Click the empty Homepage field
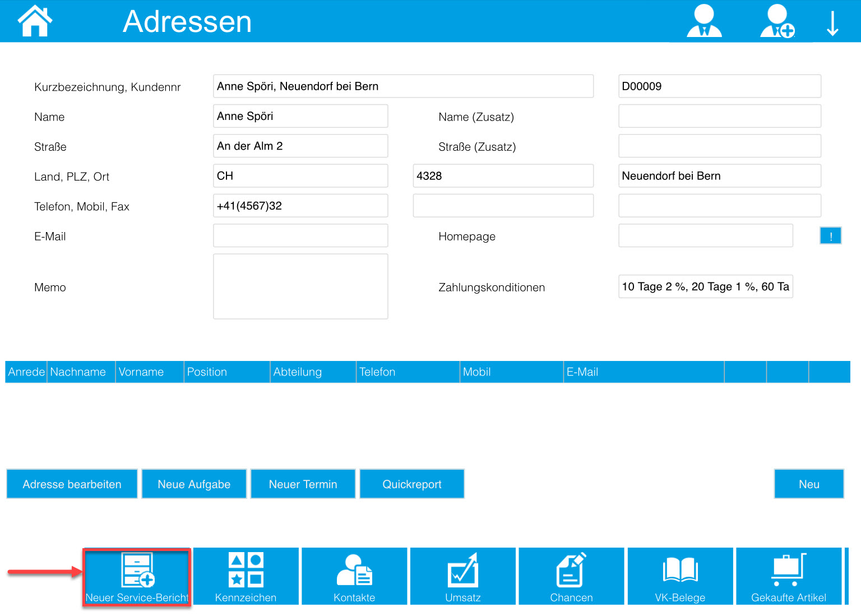Image resolution: width=861 pixels, height=616 pixels. (706, 235)
